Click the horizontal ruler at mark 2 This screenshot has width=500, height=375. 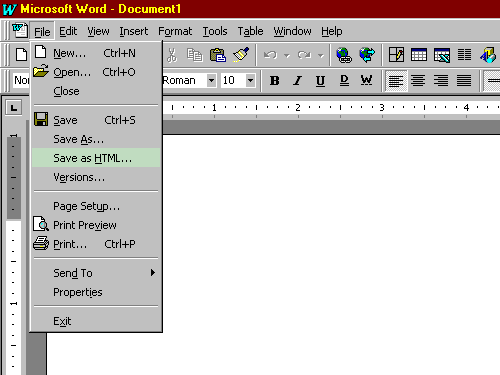click(298, 107)
